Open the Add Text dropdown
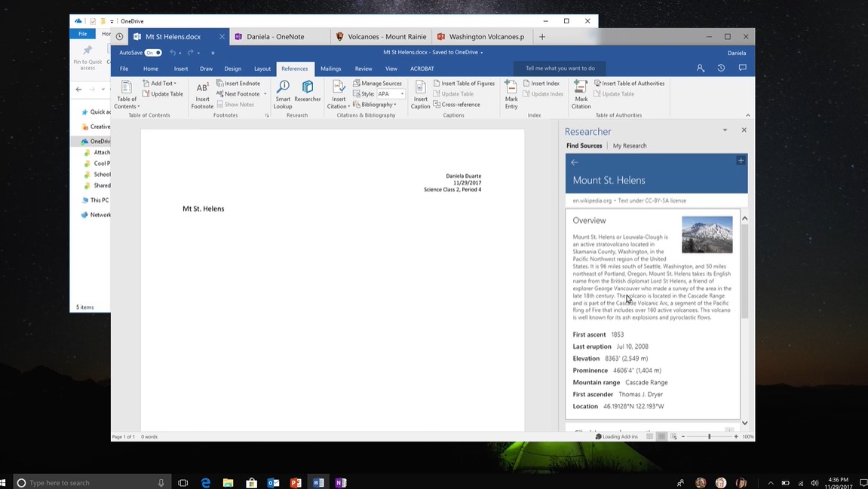 click(159, 84)
